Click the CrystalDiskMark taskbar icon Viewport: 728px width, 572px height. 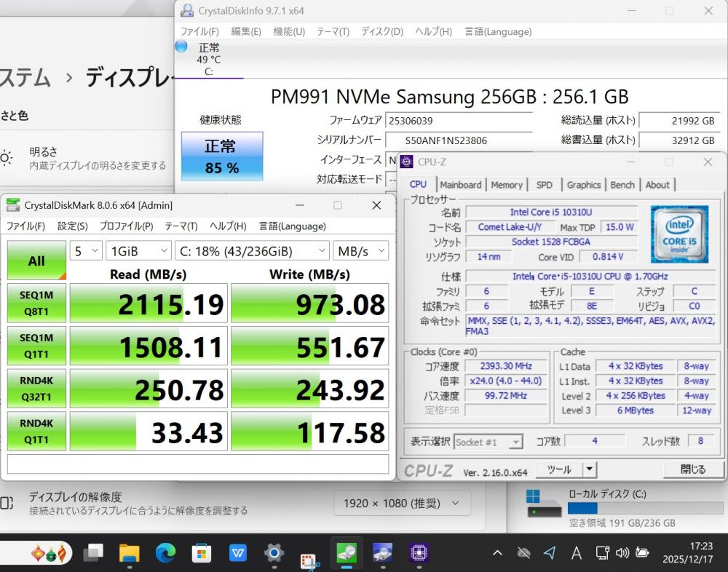point(347,554)
